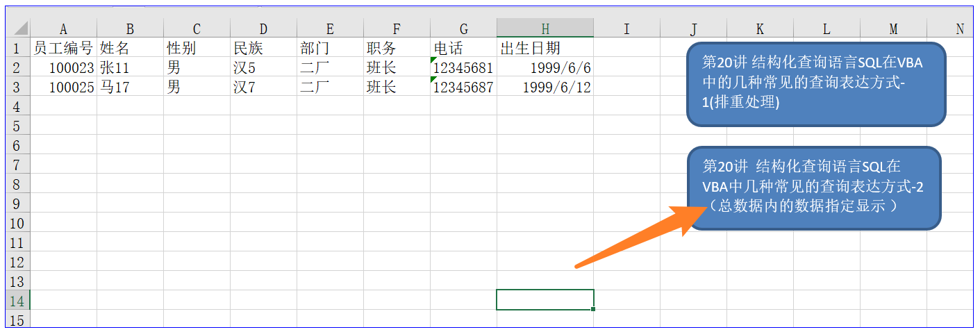Select 班长 cell in 张11 row
The width and height of the screenshot is (980, 332).
(397, 67)
